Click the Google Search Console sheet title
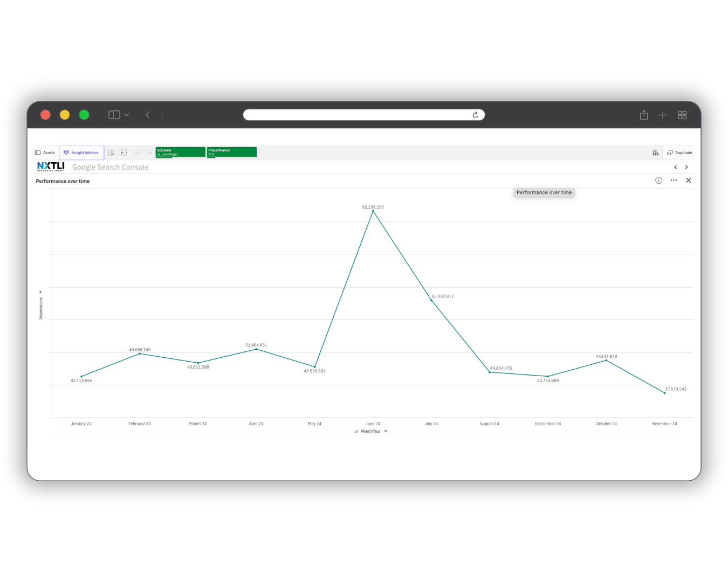 click(x=110, y=167)
